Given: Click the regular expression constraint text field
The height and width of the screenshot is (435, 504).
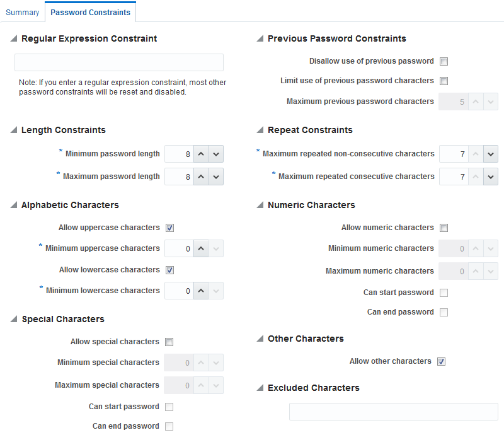Looking at the screenshot, I should (119, 62).
